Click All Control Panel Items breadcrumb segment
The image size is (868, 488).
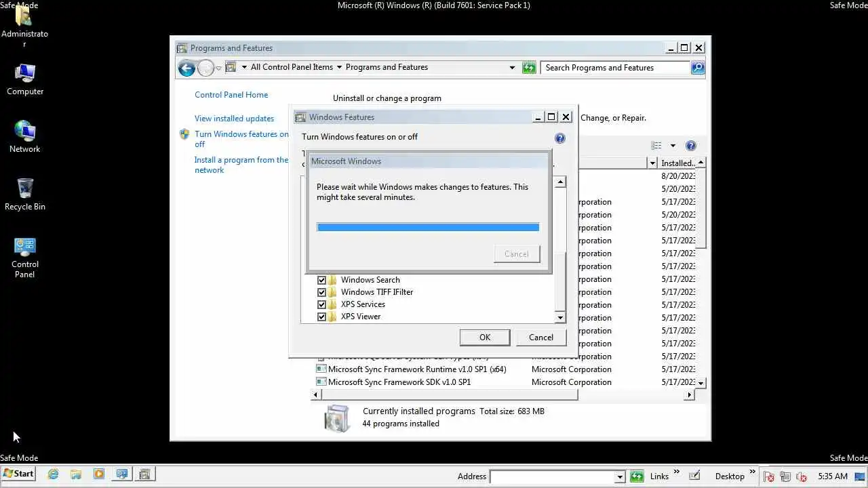tap(292, 67)
